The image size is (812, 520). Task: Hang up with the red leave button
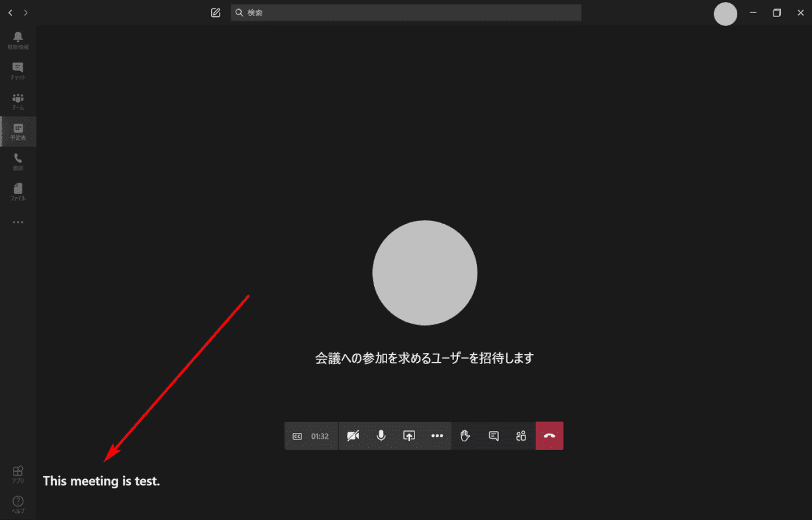(x=550, y=435)
